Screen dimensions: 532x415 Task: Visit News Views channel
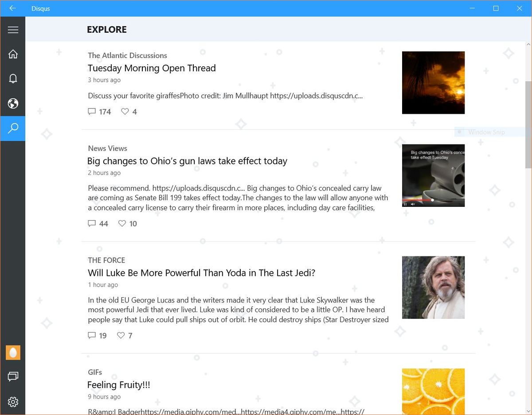click(107, 148)
